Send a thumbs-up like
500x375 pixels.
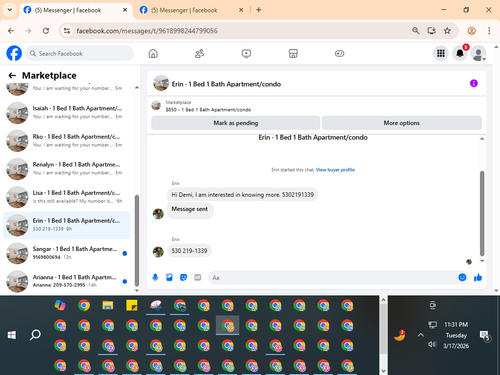[478, 277]
